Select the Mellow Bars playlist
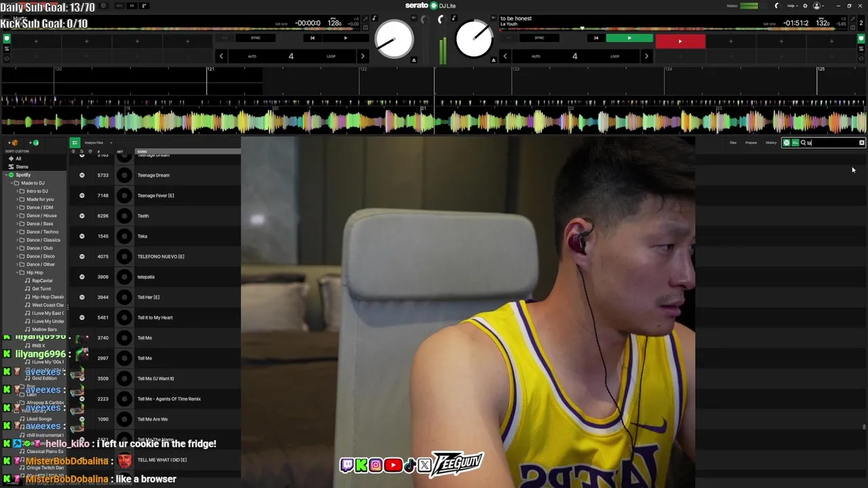Image resolution: width=868 pixels, height=488 pixels. (44, 329)
